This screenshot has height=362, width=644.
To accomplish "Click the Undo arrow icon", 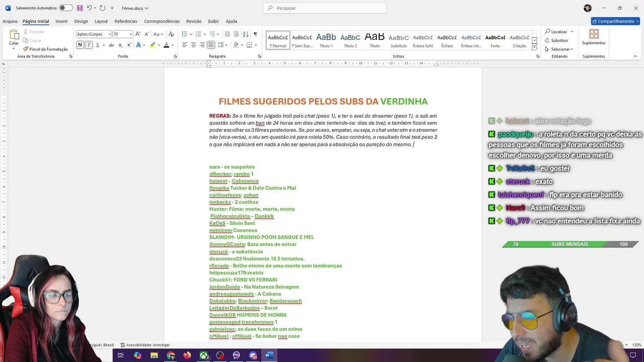I will 89,8.
